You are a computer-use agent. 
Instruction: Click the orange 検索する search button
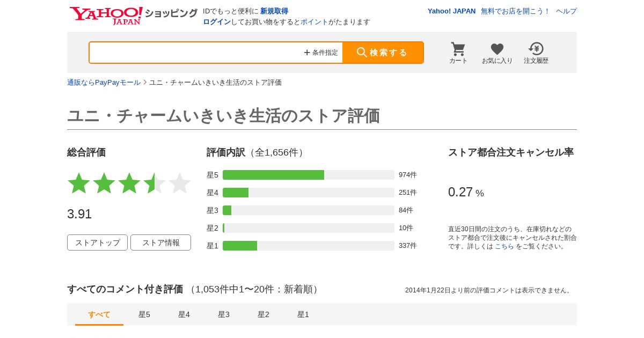pos(383,53)
